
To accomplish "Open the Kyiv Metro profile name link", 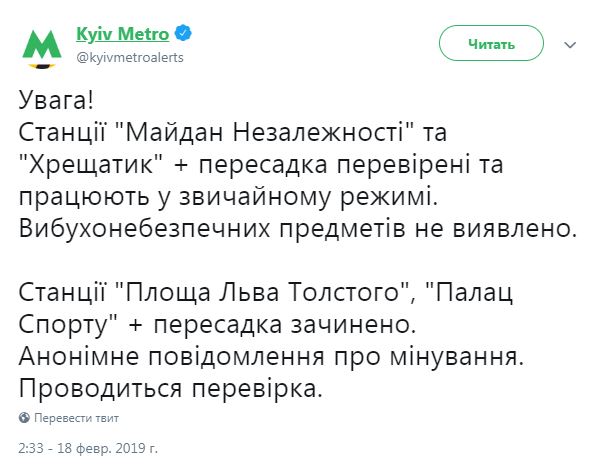I will click(x=123, y=34).
